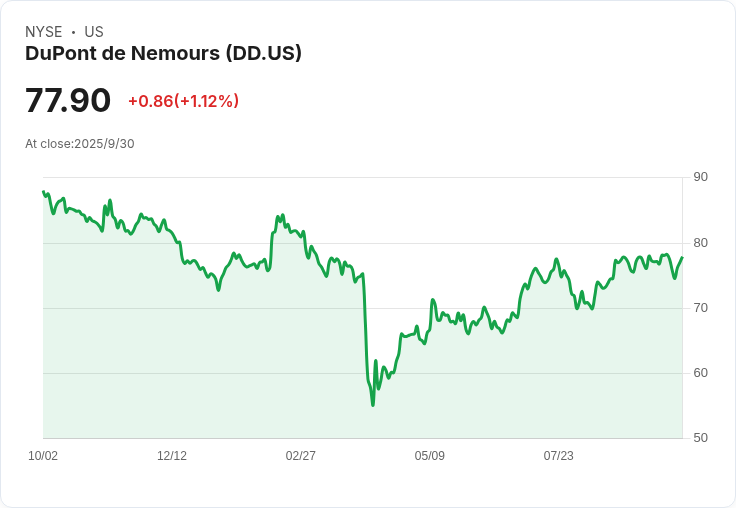736x508 pixels.
Task: Select the 05/09 date axis label
Action: tap(430, 456)
